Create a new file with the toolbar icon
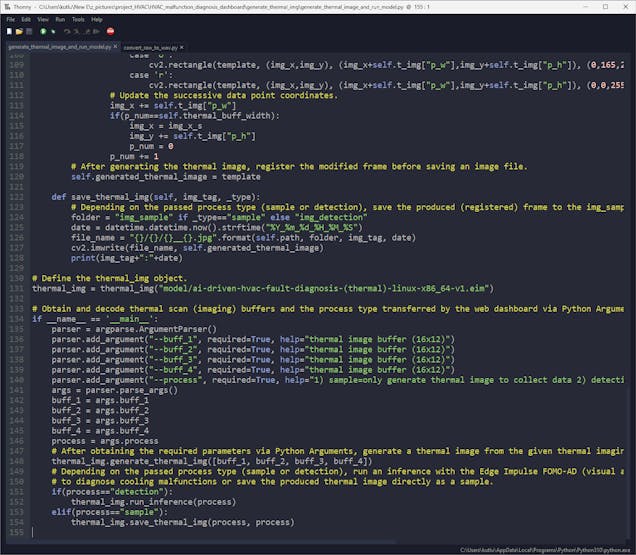636x555 pixels. 8,31
